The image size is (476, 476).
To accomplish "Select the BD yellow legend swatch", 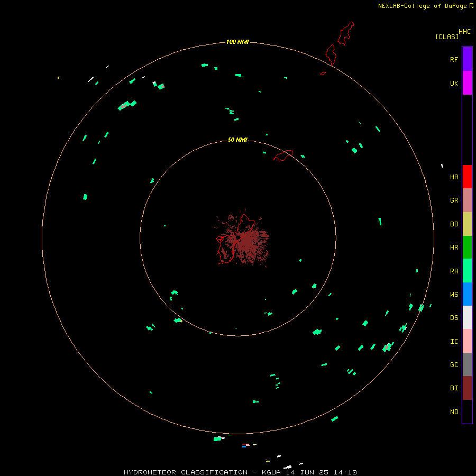I will [467, 224].
